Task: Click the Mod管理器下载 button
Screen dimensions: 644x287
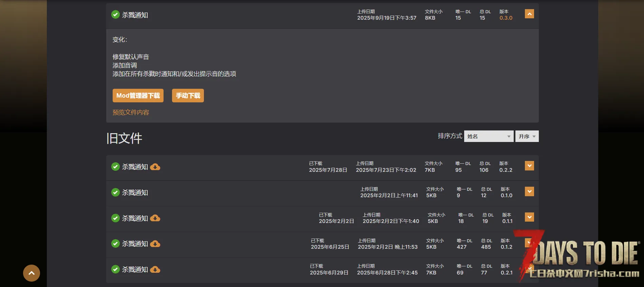Action: [x=138, y=96]
